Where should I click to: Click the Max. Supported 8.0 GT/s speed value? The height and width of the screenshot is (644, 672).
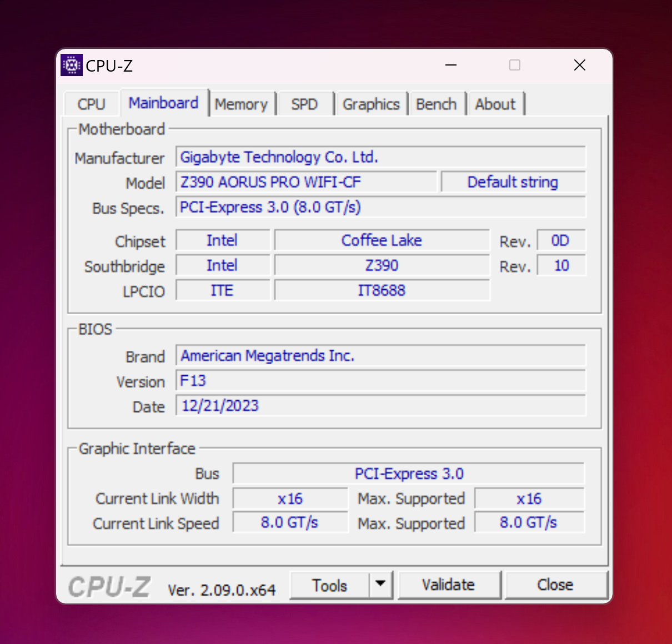[x=529, y=522]
